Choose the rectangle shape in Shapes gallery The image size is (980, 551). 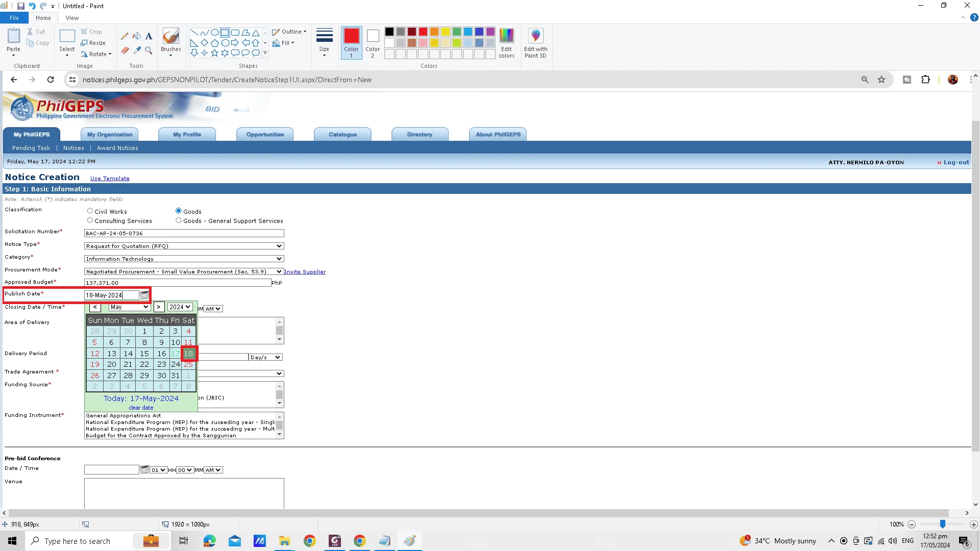click(225, 32)
